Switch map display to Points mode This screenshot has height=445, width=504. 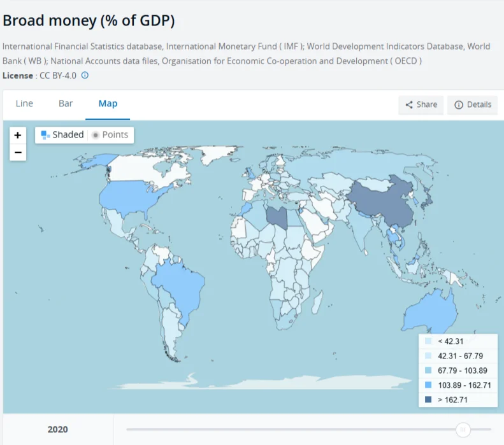click(x=110, y=135)
